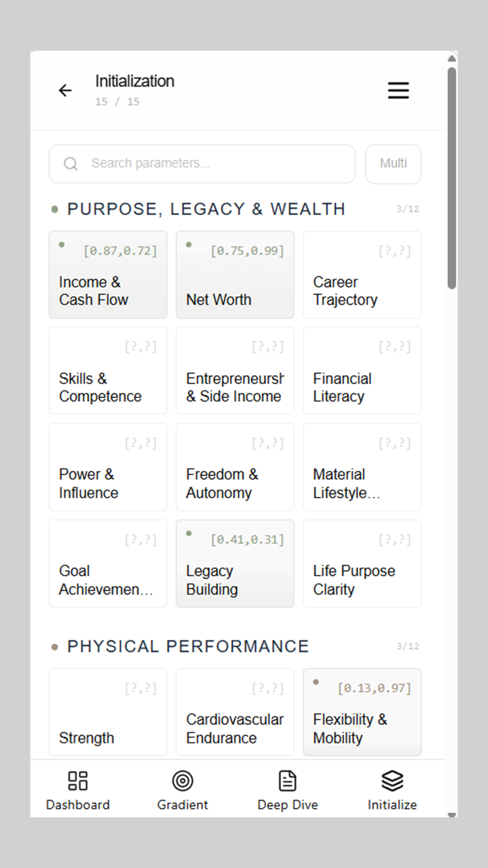
Task: Toggle the Legacy Building parameter card
Action: (235, 563)
